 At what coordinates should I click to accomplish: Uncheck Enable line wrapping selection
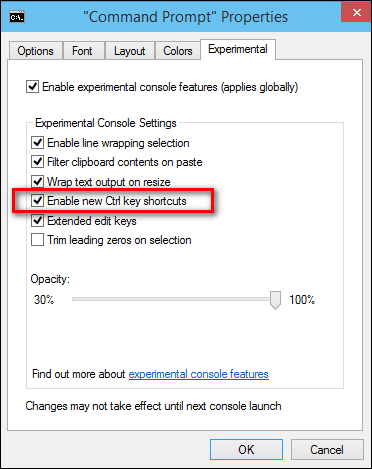[37, 143]
